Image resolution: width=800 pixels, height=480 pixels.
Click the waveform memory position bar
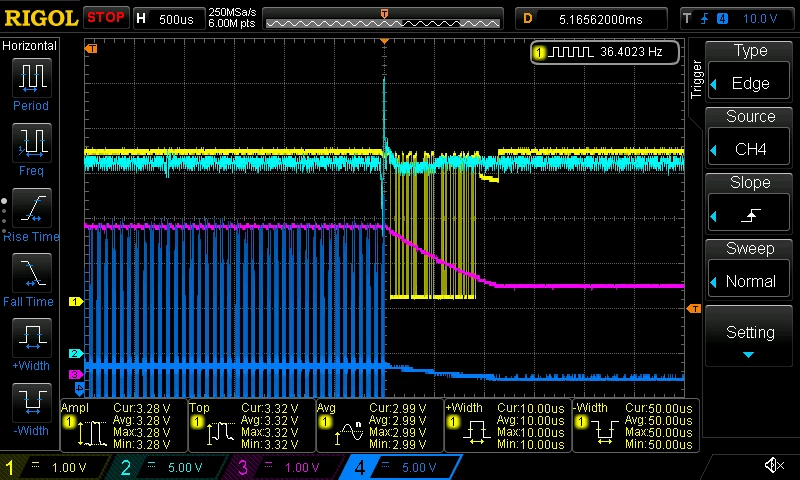click(383, 19)
